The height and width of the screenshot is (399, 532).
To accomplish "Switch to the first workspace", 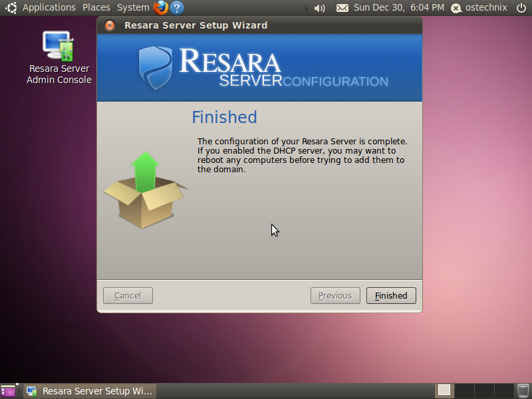I will 444,391.
